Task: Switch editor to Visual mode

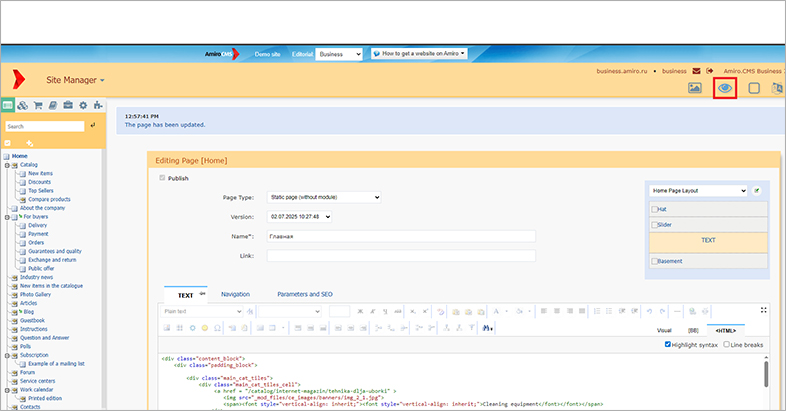Action: [x=663, y=329]
